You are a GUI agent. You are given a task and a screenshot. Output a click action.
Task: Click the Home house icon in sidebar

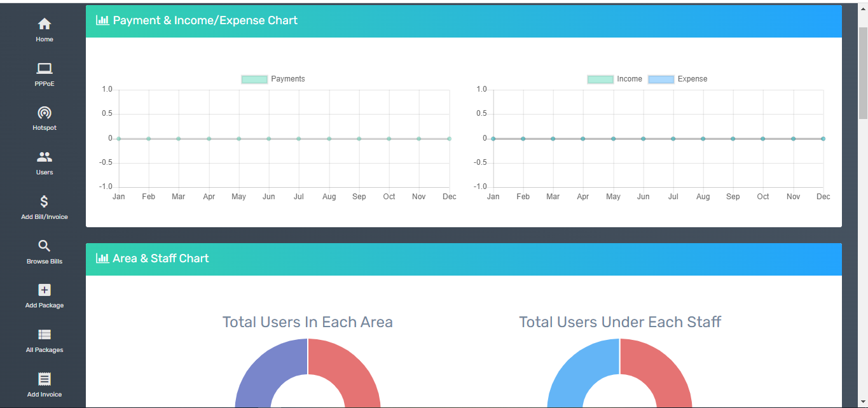(x=44, y=24)
